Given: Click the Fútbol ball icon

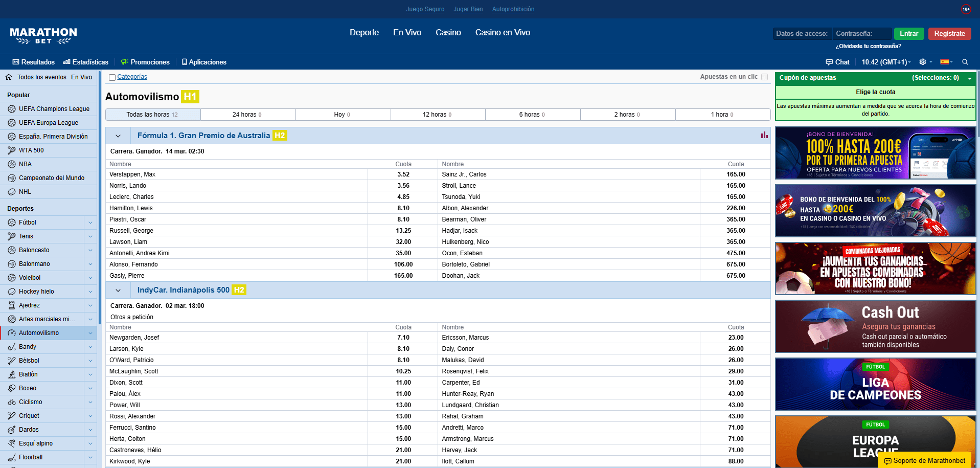Looking at the screenshot, I should (12, 222).
